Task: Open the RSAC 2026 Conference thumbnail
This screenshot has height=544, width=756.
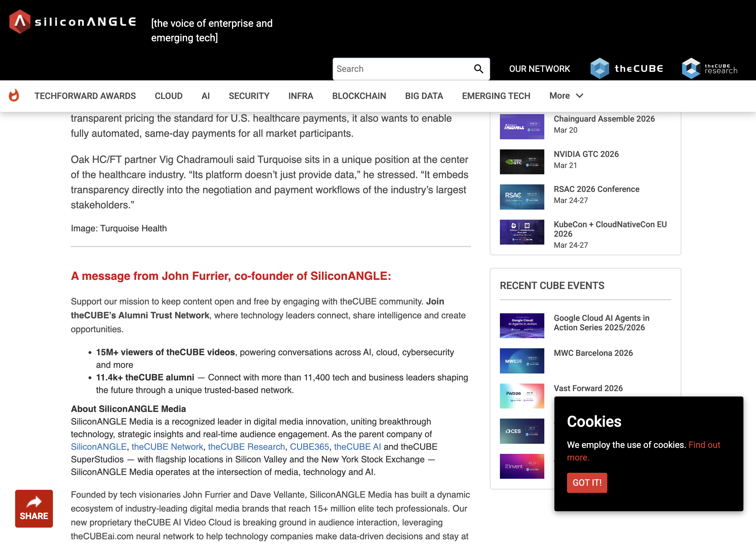Action: [x=522, y=197]
